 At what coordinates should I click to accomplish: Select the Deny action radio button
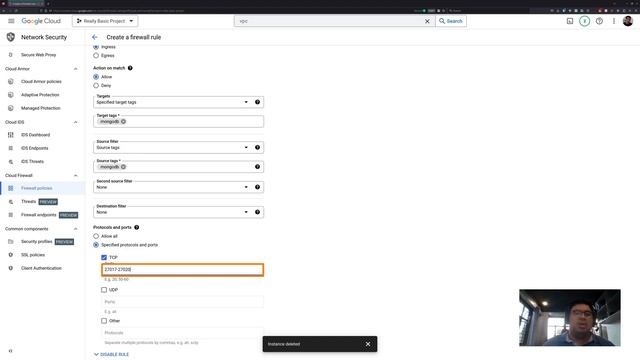[96, 86]
